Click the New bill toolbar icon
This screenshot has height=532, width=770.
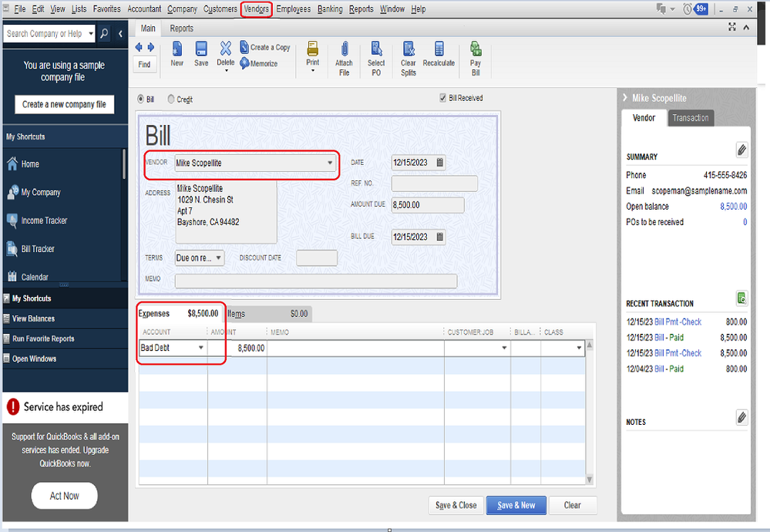(x=177, y=49)
